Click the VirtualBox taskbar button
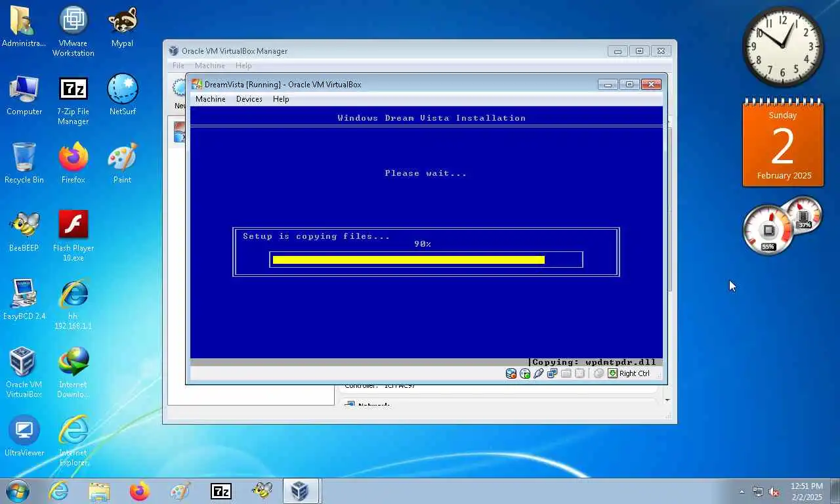 [x=301, y=491]
